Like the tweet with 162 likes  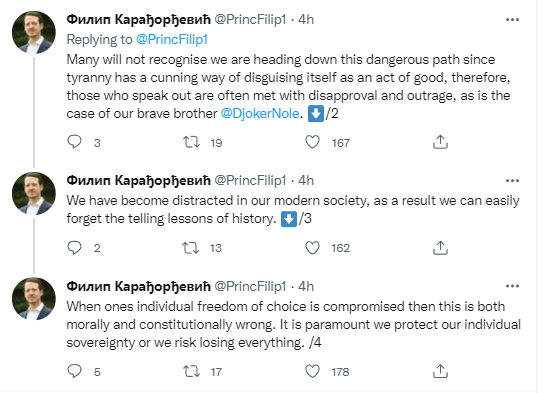[312, 248]
